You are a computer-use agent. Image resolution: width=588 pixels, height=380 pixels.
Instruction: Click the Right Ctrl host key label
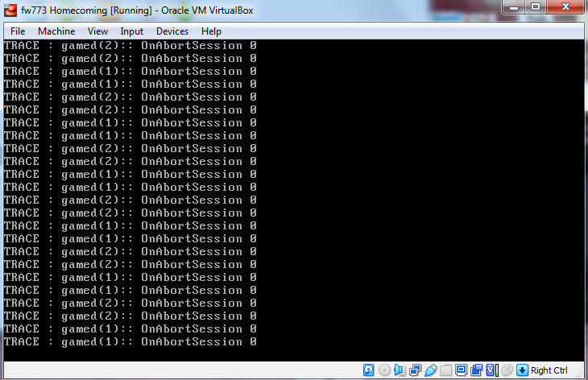(x=549, y=370)
